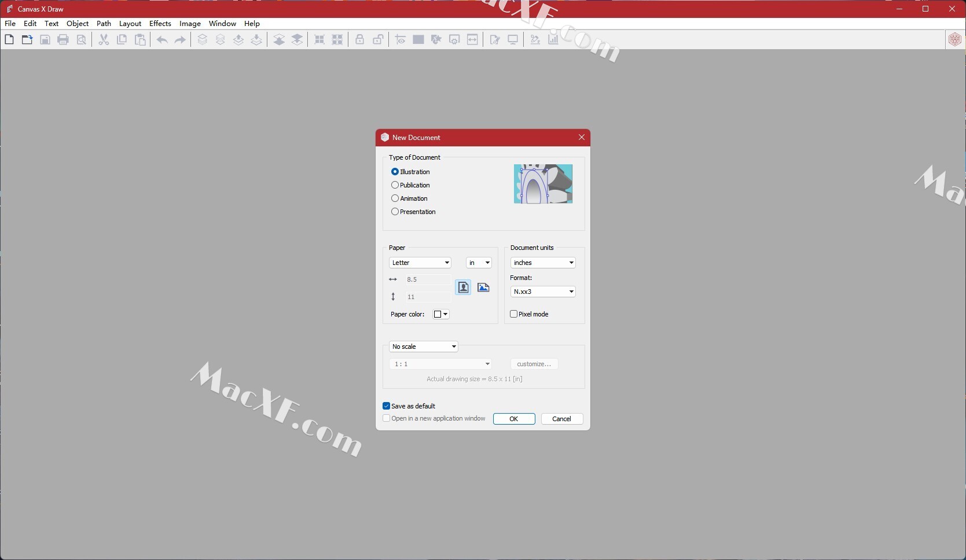The width and height of the screenshot is (966, 560).
Task: Click OK to create the document
Action: click(x=514, y=419)
